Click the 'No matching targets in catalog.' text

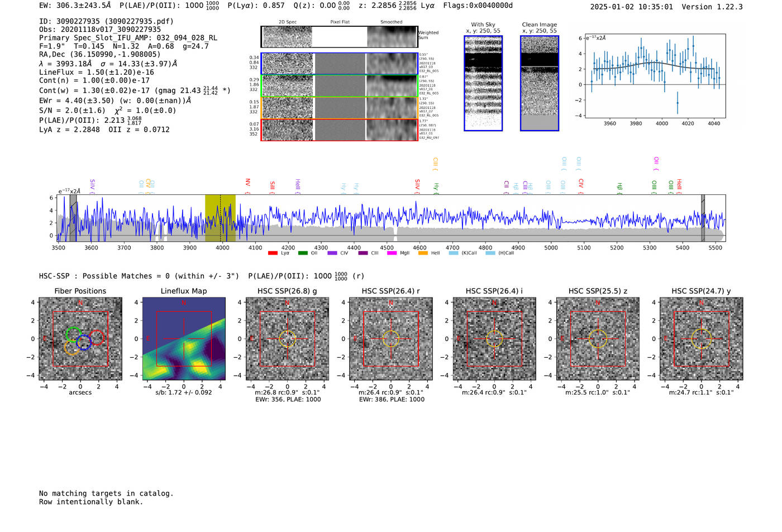click(106, 493)
